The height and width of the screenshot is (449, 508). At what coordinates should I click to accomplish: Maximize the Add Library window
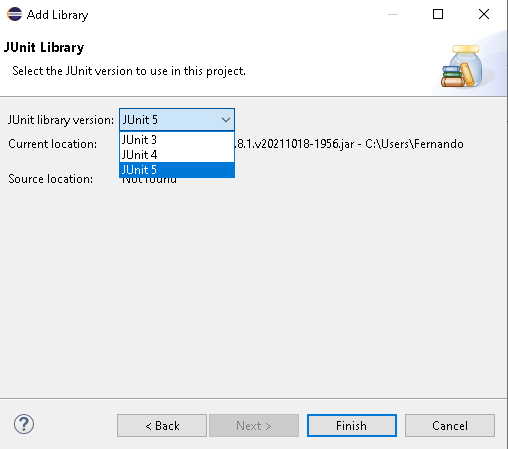click(438, 14)
